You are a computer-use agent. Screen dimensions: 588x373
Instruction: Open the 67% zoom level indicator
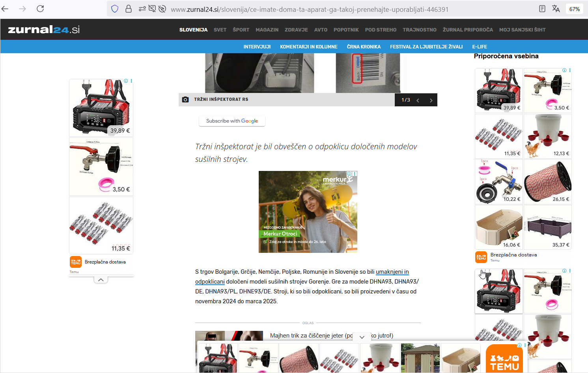(x=575, y=9)
